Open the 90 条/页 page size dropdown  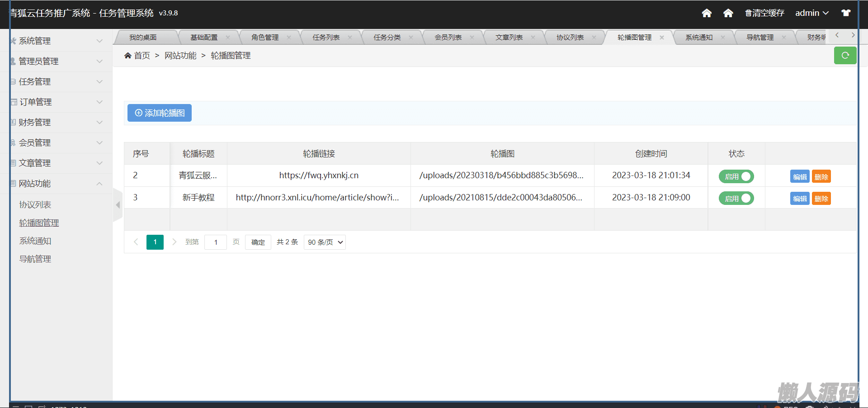[x=325, y=242]
